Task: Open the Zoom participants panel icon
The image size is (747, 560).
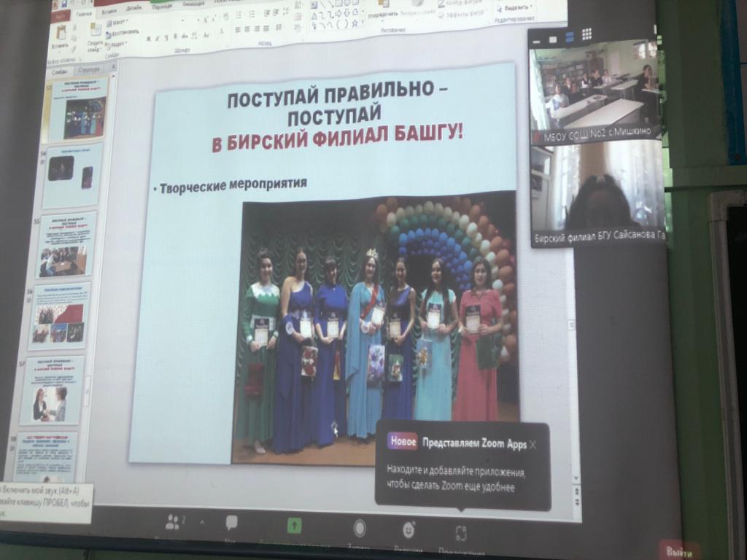Action: pos(174,522)
